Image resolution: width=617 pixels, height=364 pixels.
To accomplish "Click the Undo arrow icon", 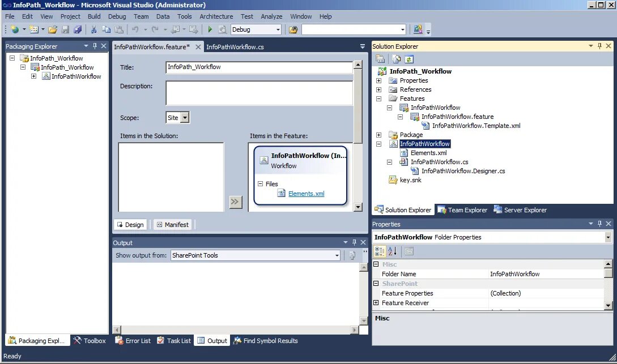I will pyautogui.click(x=135, y=29).
